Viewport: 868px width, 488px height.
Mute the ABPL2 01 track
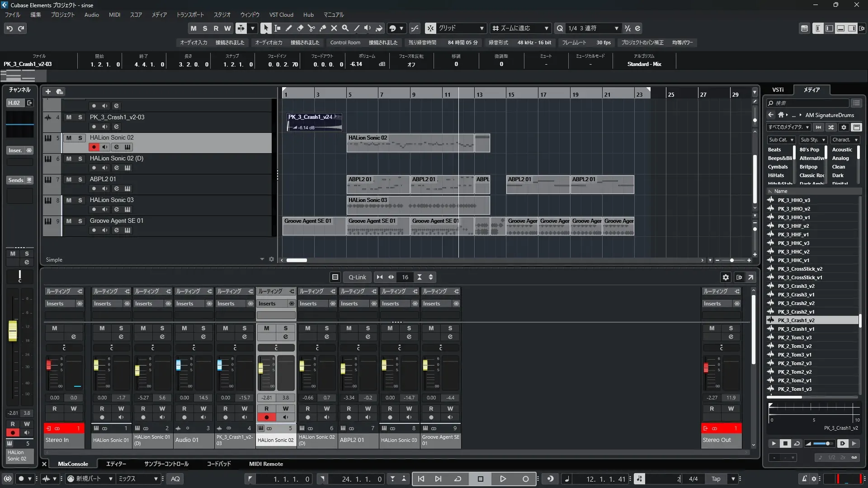(69, 179)
